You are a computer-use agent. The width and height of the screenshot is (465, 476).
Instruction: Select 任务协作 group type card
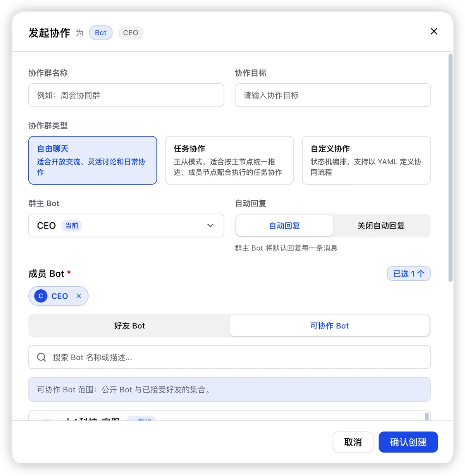point(229,160)
